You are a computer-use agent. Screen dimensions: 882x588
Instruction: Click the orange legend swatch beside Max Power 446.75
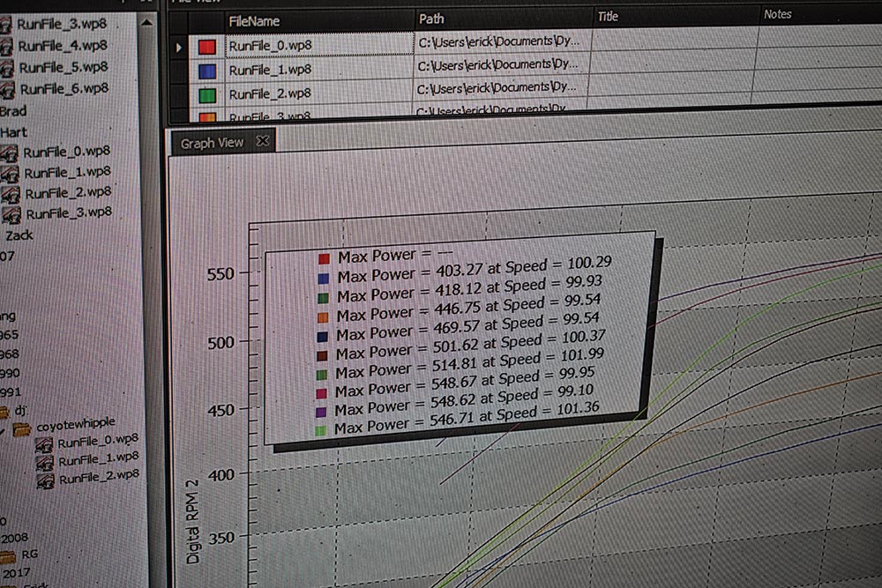tap(322, 317)
